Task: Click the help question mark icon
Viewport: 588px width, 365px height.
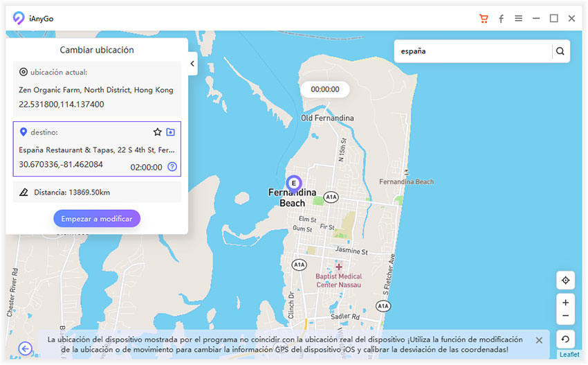Action: pyautogui.click(x=172, y=166)
